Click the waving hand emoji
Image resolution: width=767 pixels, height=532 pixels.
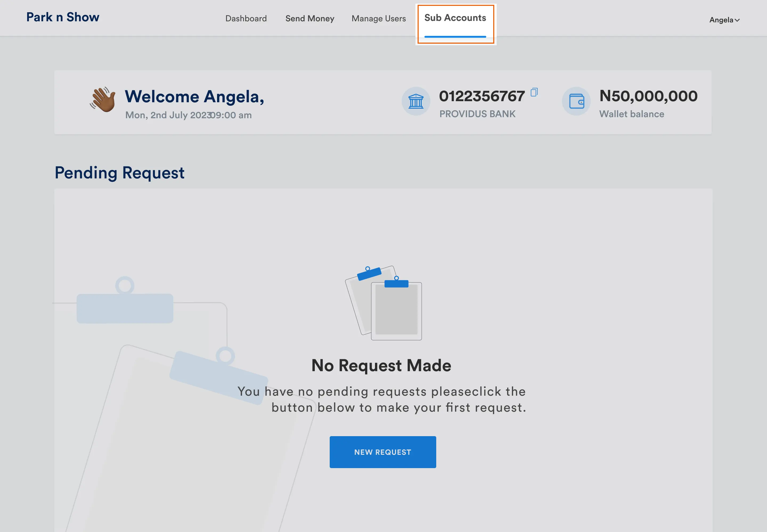click(103, 99)
